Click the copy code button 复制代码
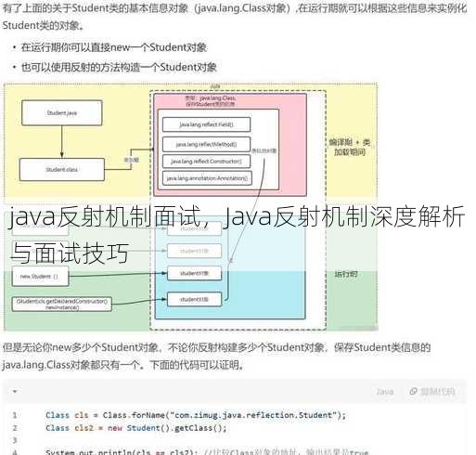 432,392
